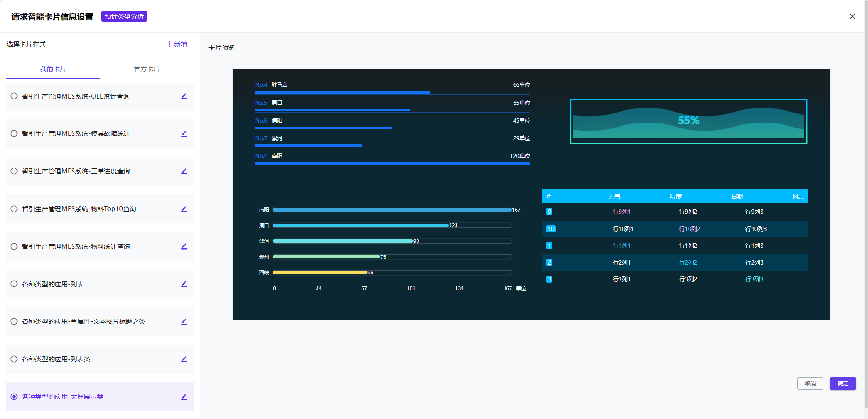This screenshot has width=868, height=419.
Task: Close the card settings dialog
Action: [x=852, y=16]
